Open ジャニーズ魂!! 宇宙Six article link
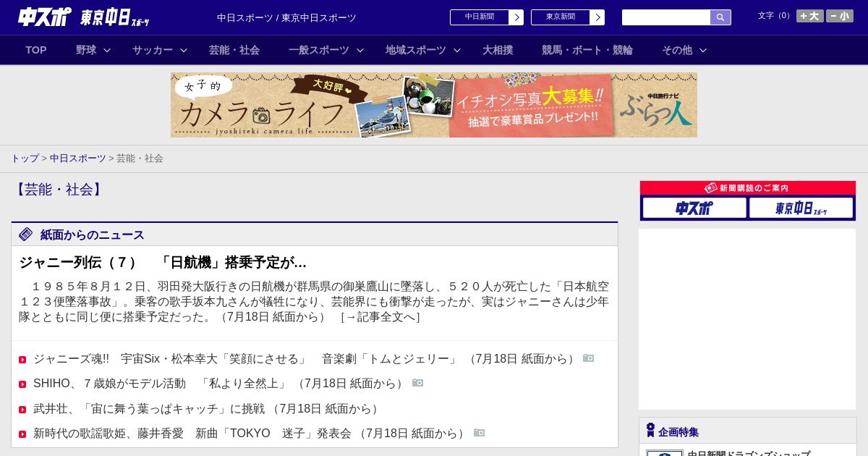This screenshot has height=456, width=868. point(306,359)
